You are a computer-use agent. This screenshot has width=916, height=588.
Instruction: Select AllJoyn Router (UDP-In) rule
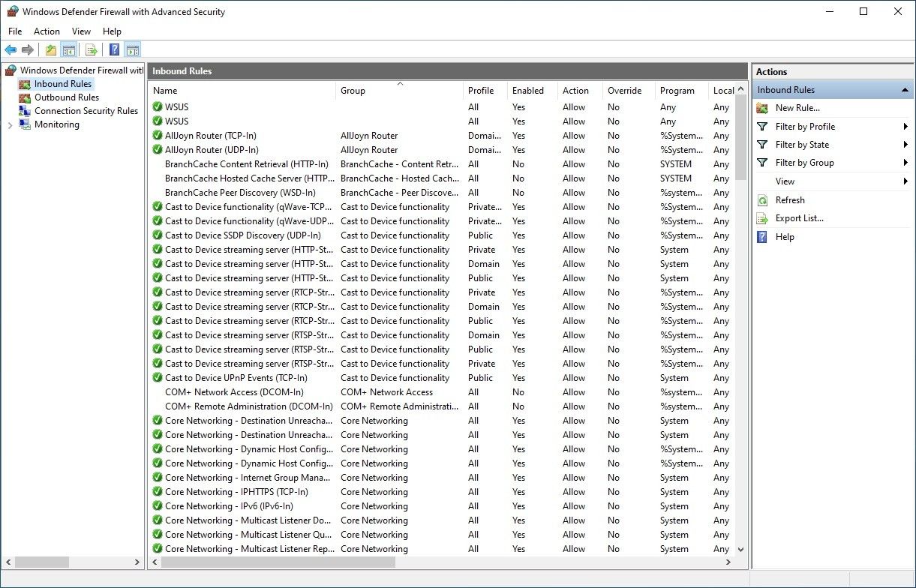pyautogui.click(x=443, y=150)
